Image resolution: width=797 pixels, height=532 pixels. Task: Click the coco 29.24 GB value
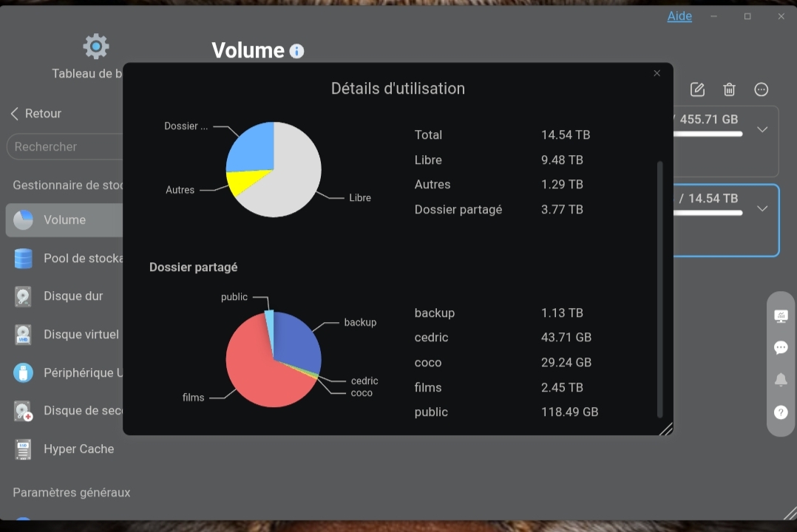[566, 362]
